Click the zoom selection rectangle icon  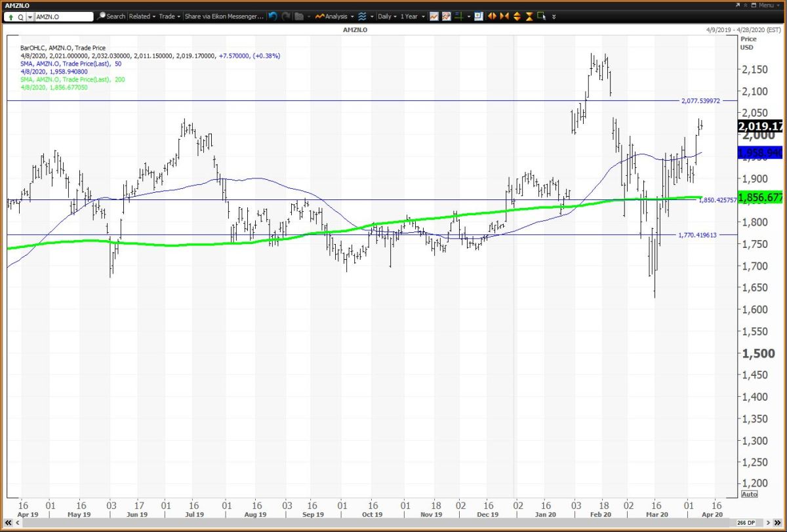542,16
